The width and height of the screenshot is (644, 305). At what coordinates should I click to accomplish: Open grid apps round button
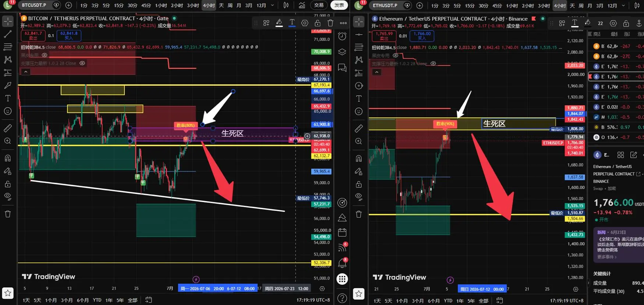(x=342, y=279)
